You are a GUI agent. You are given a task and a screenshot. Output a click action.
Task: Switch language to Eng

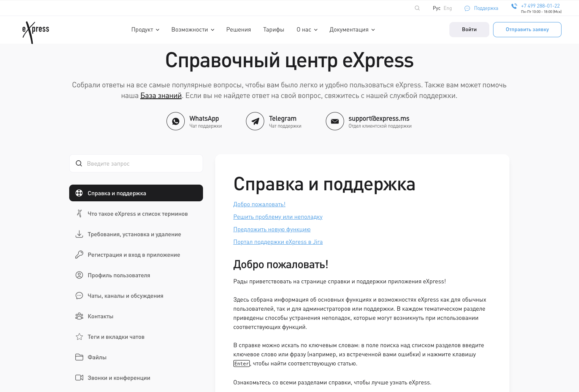click(447, 8)
